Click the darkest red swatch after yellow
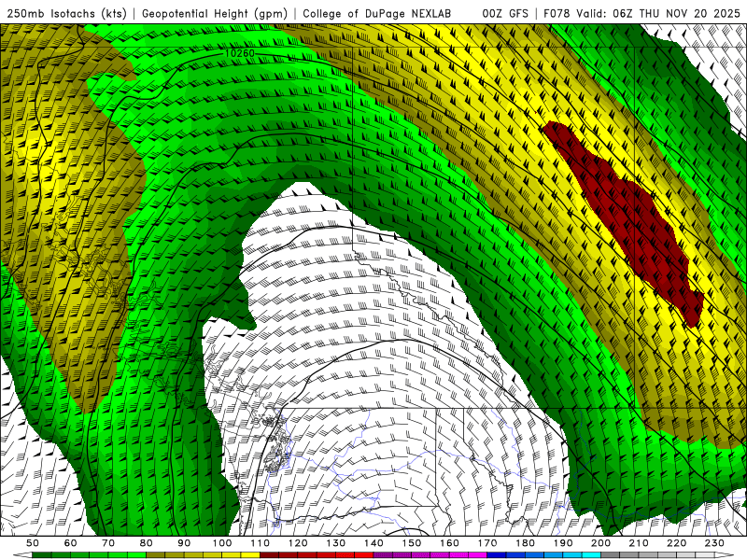The height and width of the screenshot is (560, 747). [x=269, y=555]
